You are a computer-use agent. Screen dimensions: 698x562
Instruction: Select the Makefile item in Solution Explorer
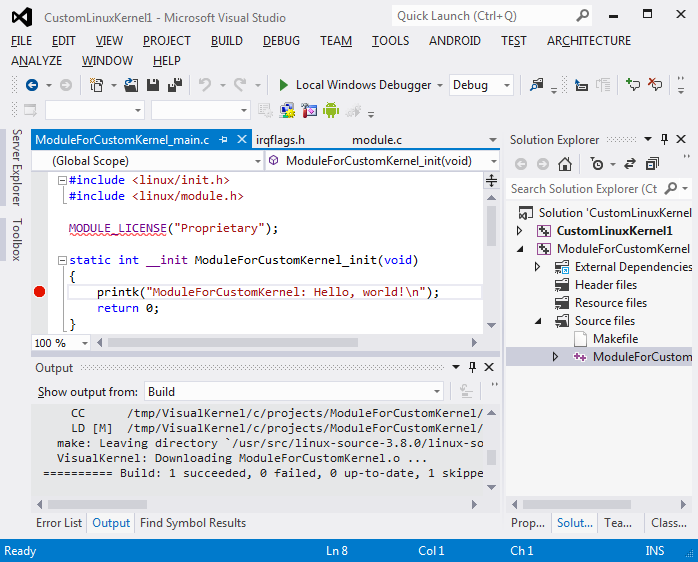pyautogui.click(x=615, y=339)
